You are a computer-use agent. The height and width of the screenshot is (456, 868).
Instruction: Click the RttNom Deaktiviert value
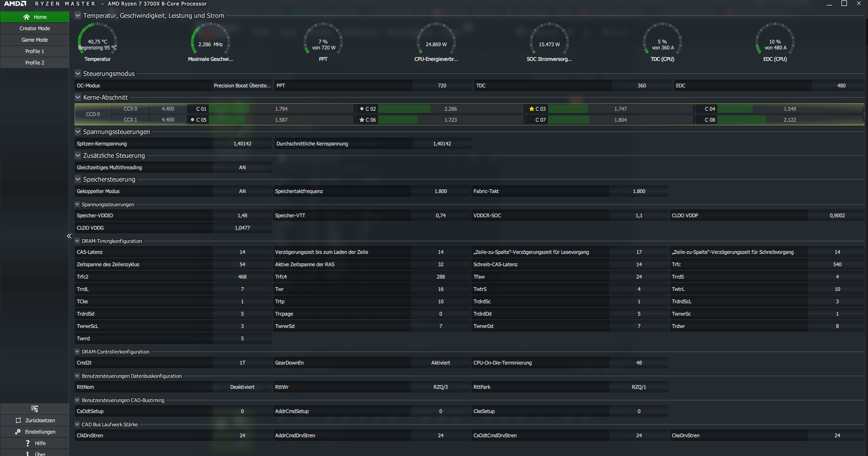point(242,387)
